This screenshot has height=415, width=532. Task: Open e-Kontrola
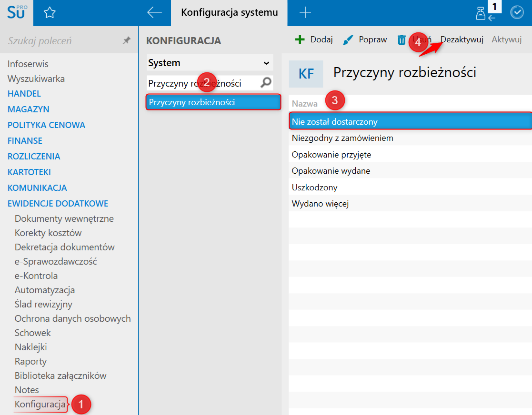[36, 276]
